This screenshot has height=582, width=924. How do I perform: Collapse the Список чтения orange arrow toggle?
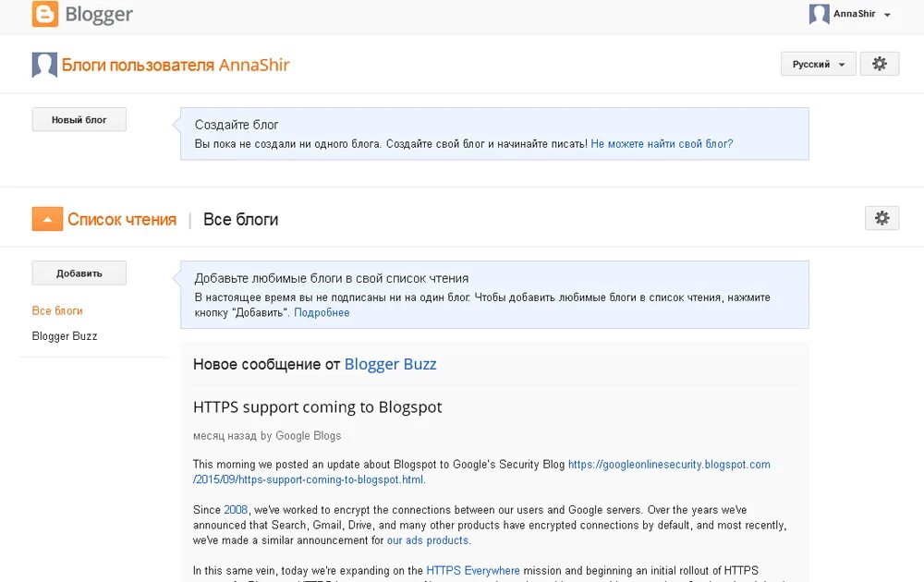(x=47, y=219)
